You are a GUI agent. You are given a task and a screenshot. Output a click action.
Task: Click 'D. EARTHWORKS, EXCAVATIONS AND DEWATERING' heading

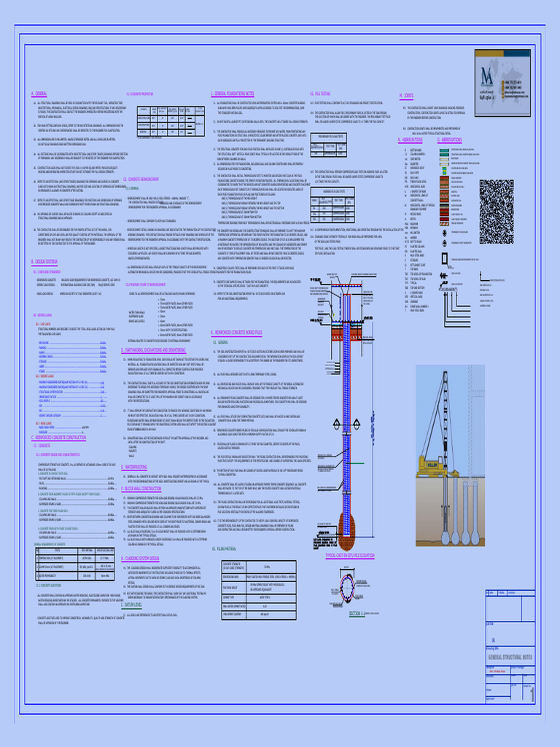153,350
